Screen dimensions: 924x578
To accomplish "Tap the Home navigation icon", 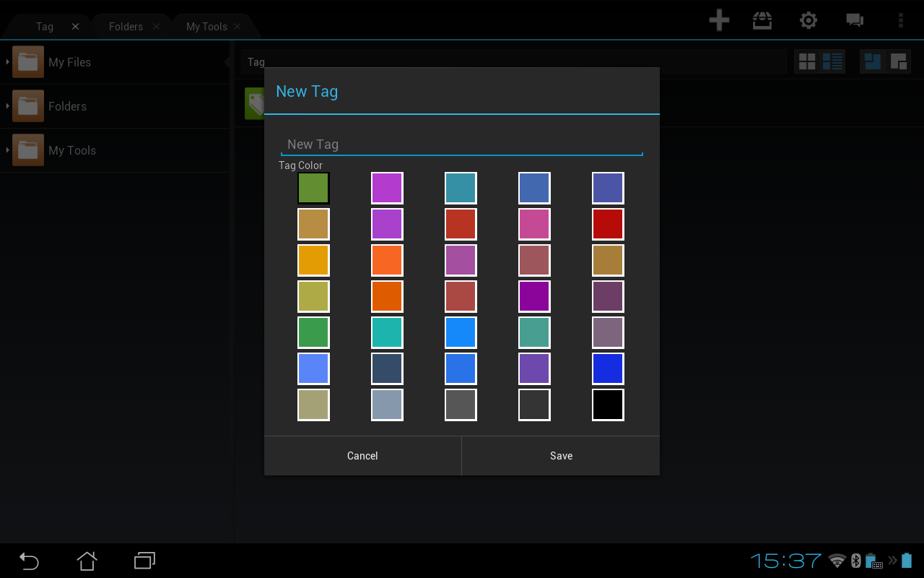I will click(87, 561).
